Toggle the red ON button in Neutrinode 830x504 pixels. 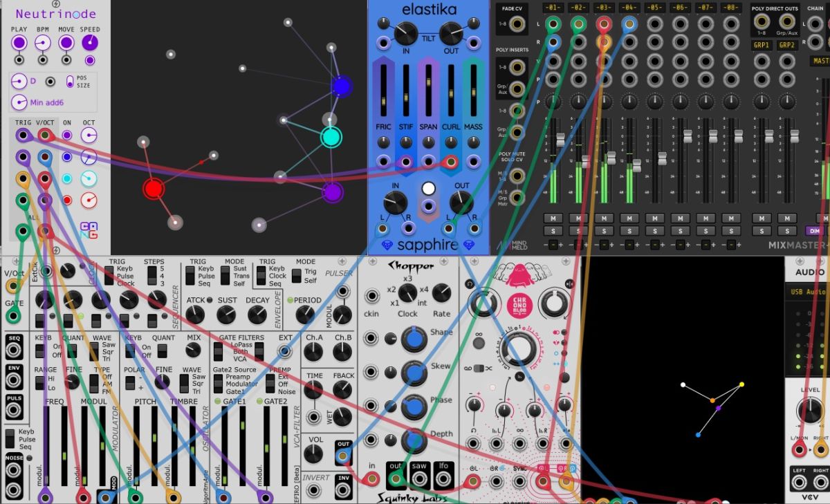point(67,200)
